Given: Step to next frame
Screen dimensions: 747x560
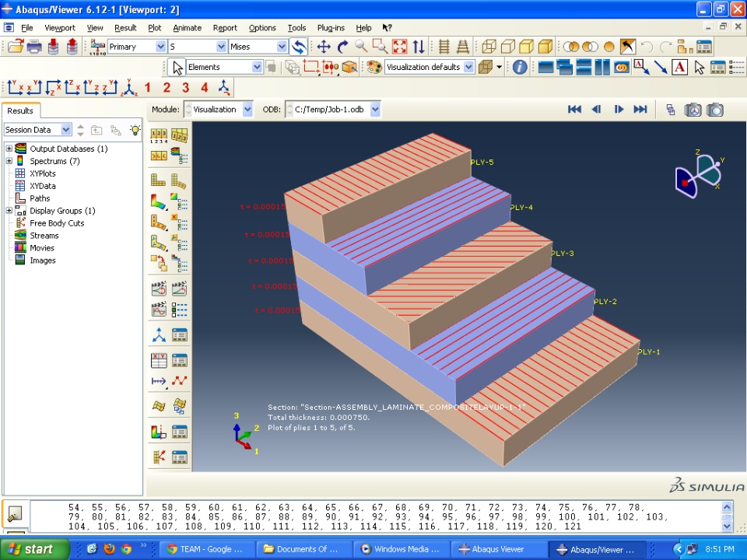Looking at the screenshot, I should [619, 110].
